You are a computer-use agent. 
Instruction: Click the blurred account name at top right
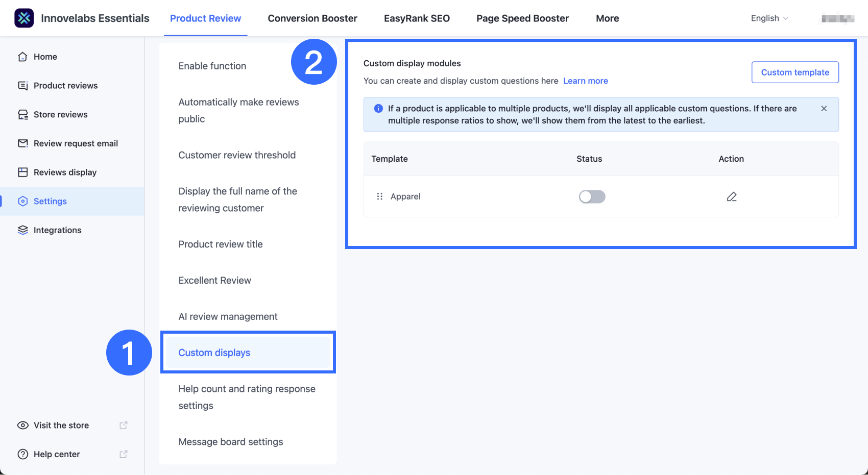click(837, 19)
